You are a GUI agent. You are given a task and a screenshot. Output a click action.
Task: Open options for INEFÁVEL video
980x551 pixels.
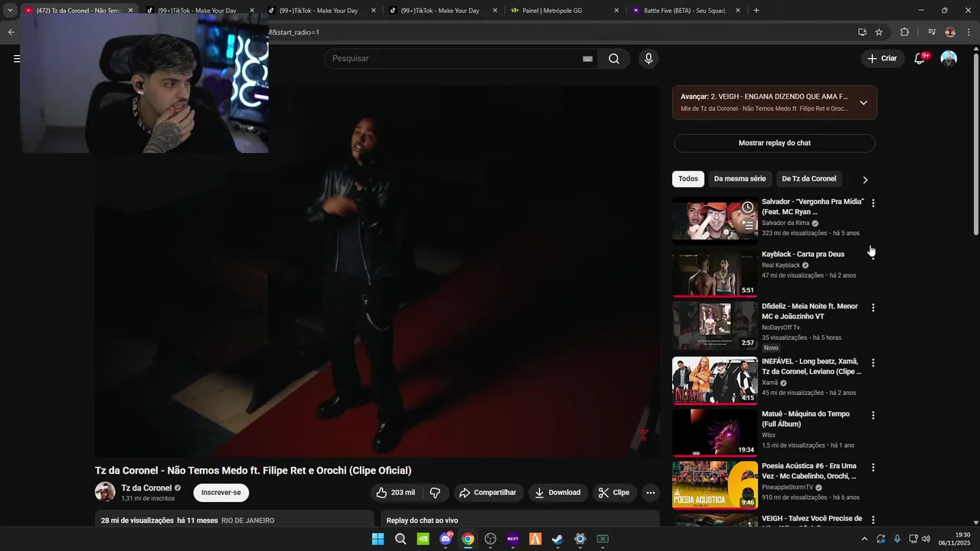point(873,363)
